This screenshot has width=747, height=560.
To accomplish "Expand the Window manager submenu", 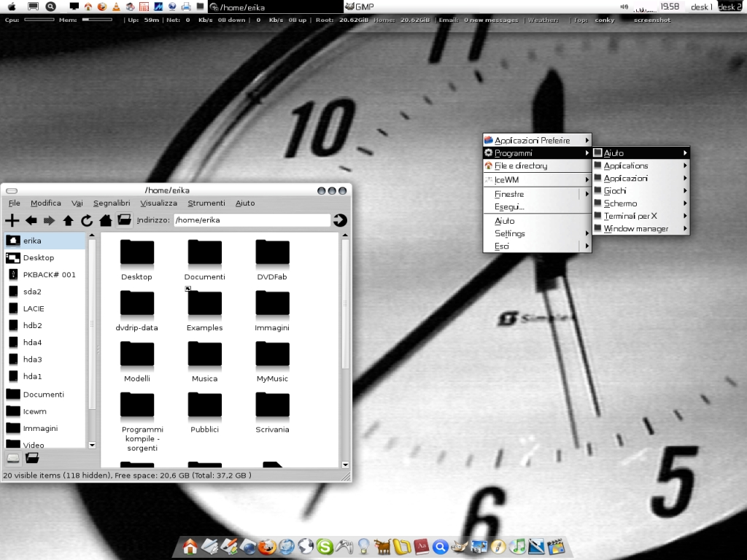I will coord(640,228).
